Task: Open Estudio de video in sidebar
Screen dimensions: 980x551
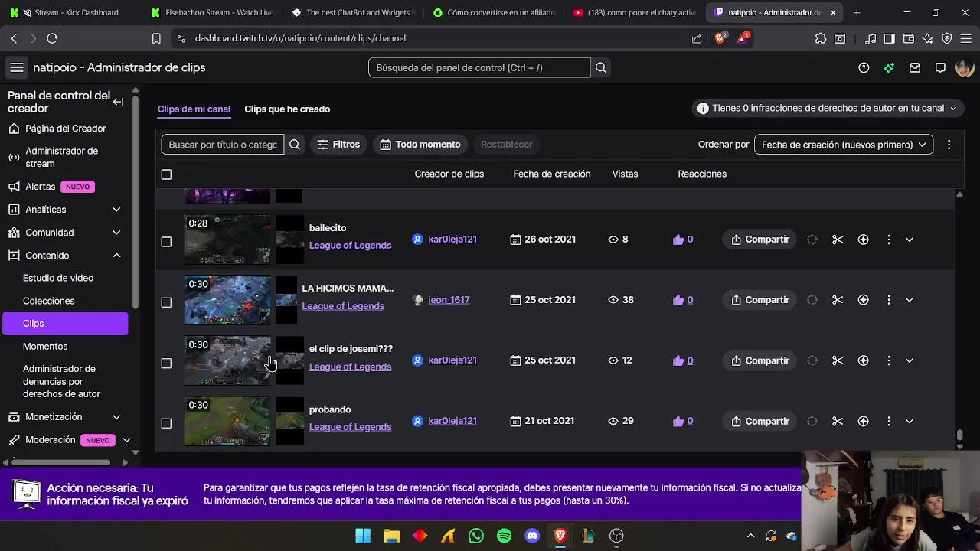Action: pos(58,278)
